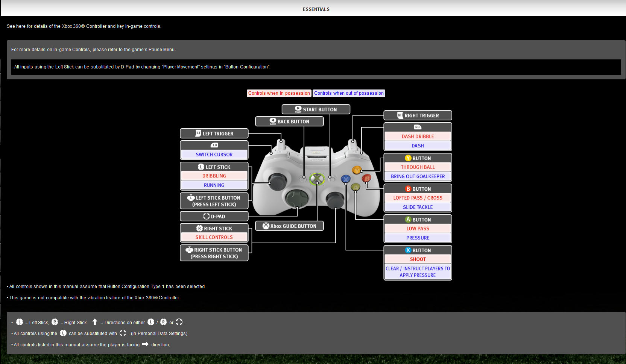Click the icon beside RIGHT STICK BUTTON text
Viewport: 626px width, 364px height.
(189, 250)
